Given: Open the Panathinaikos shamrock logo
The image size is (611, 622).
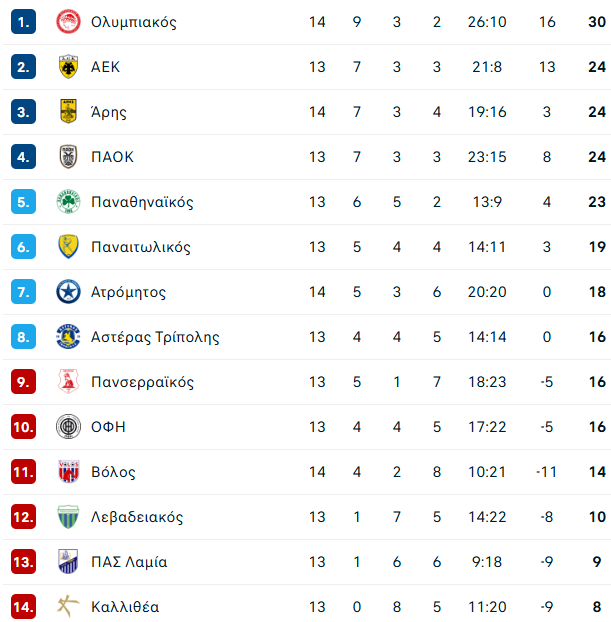Looking at the screenshot, I should pos(68,202).
